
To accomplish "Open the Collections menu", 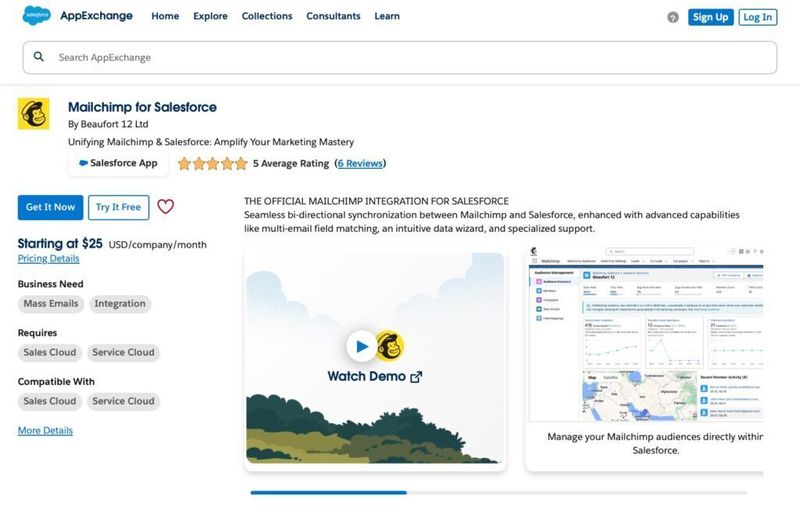I will point(267,16).
